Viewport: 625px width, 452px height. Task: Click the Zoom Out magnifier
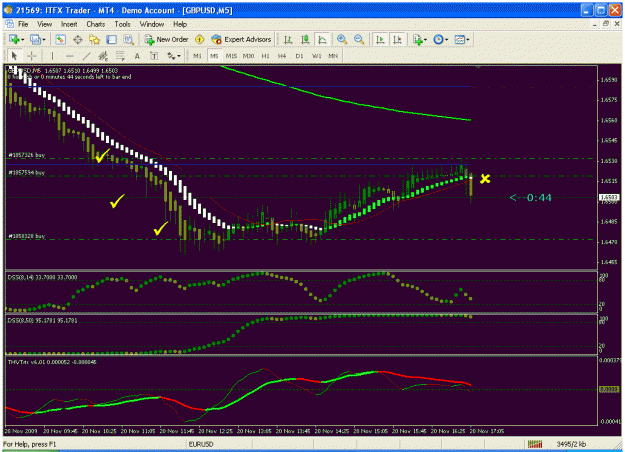coord(359,39)
